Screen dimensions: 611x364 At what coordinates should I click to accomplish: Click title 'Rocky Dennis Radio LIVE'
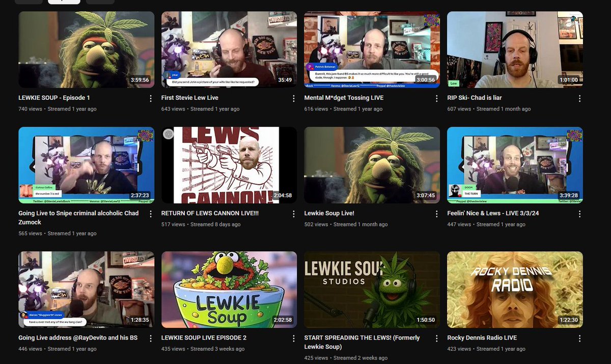482,338
